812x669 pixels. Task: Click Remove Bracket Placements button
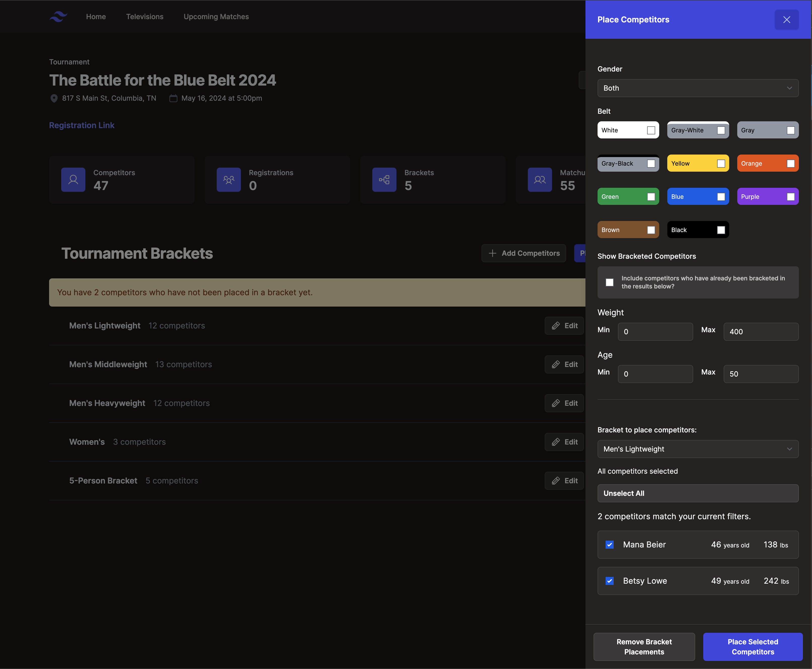(644, 647)
